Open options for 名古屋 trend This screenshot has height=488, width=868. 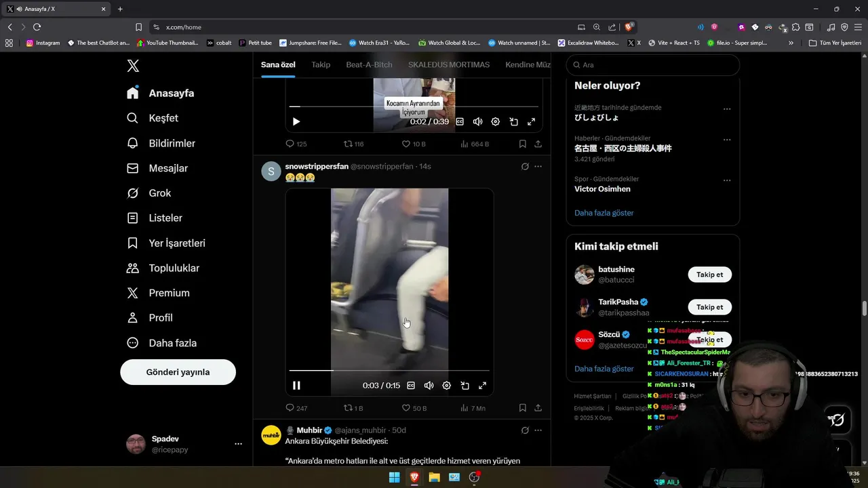[x=727, y=140]
